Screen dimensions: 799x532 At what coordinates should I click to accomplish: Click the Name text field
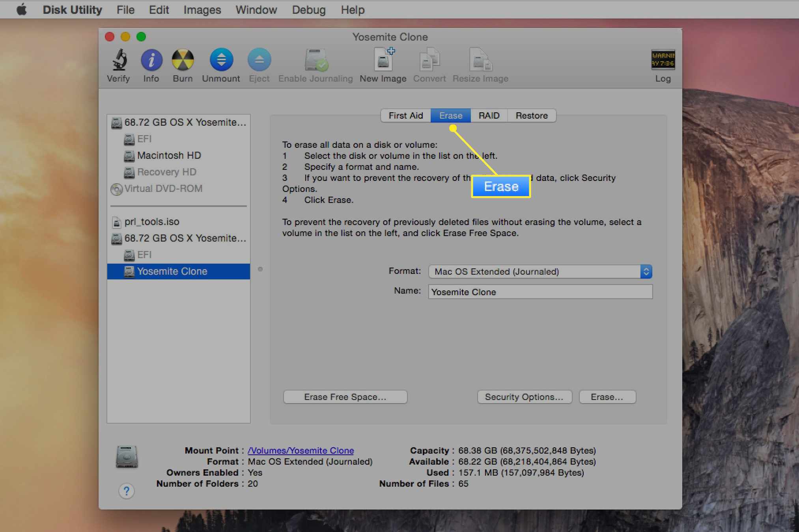(x=540, y=292)
